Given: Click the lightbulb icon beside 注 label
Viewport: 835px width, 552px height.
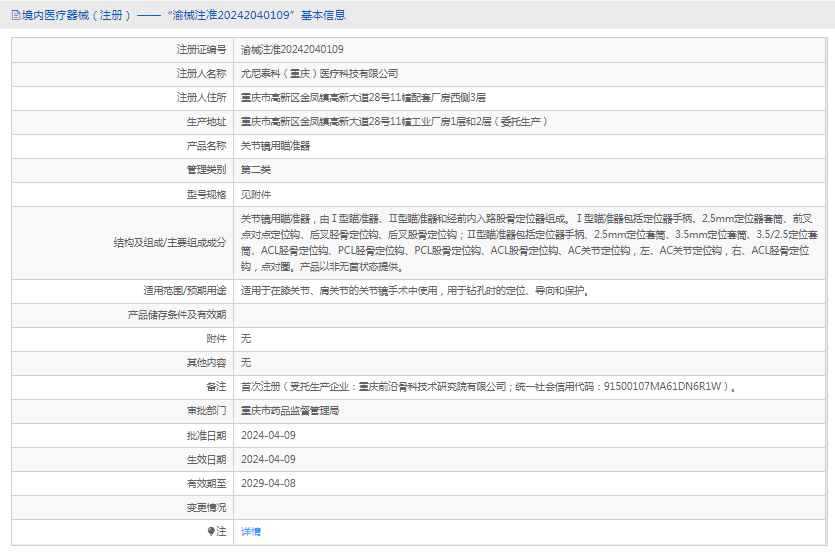Looking at the screenshot, I should click(x=211, y=531).
